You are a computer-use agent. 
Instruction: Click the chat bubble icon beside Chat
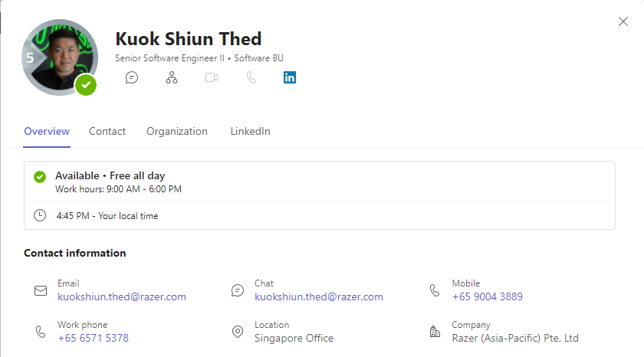(x=238, y=290)
